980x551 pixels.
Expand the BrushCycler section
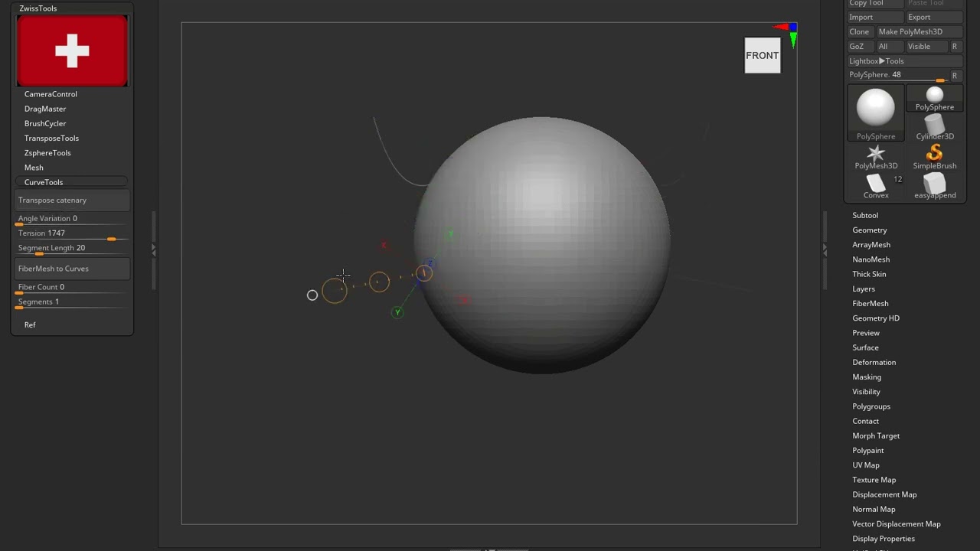pyautogui.click(x=45, y=123)
